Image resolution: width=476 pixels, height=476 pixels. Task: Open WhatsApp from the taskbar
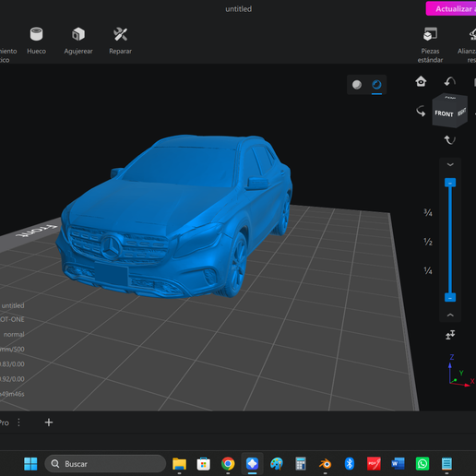pos(422,464)
